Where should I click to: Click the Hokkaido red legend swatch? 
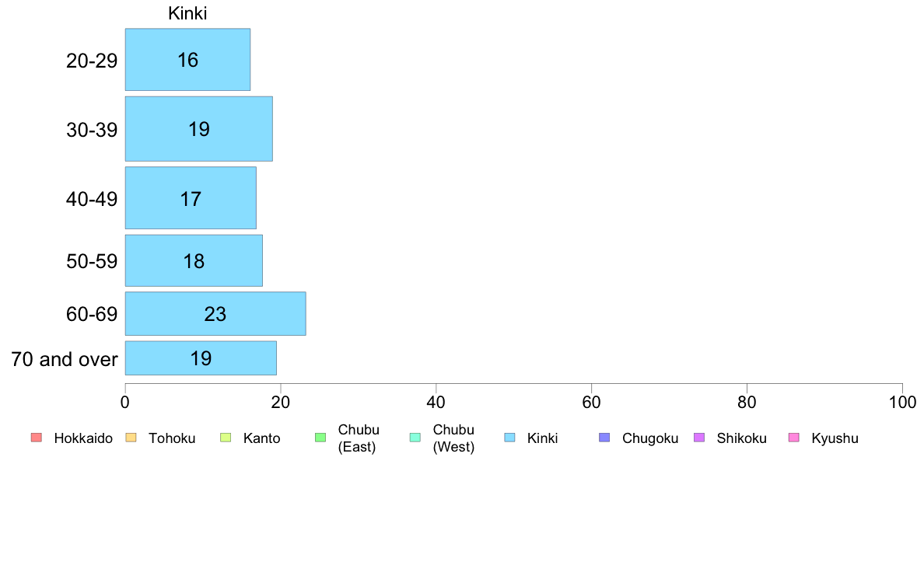(x=37, y=438)
